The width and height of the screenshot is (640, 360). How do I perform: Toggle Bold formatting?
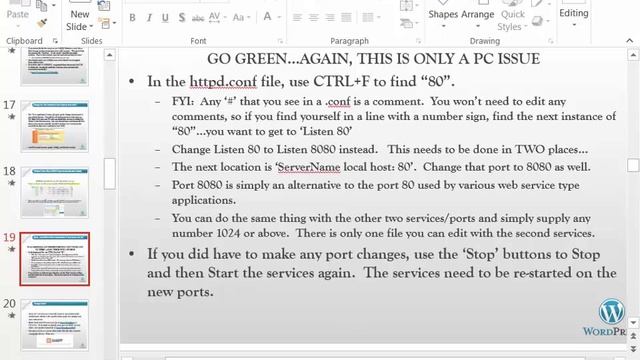pyautogui.click(x=132, y=18)
